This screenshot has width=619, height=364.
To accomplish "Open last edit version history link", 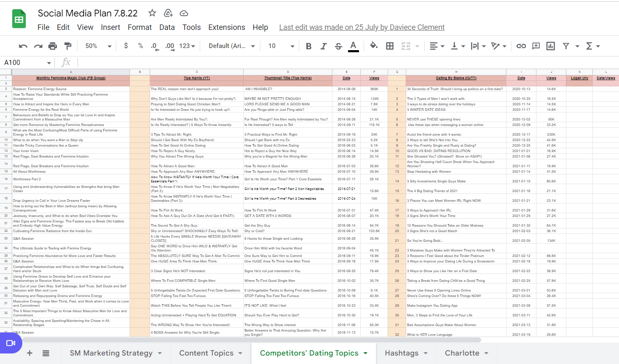I will [x=362, y=27].
